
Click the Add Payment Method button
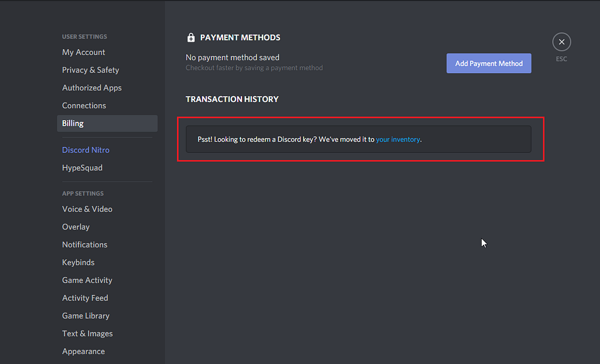tap(489, 63)
